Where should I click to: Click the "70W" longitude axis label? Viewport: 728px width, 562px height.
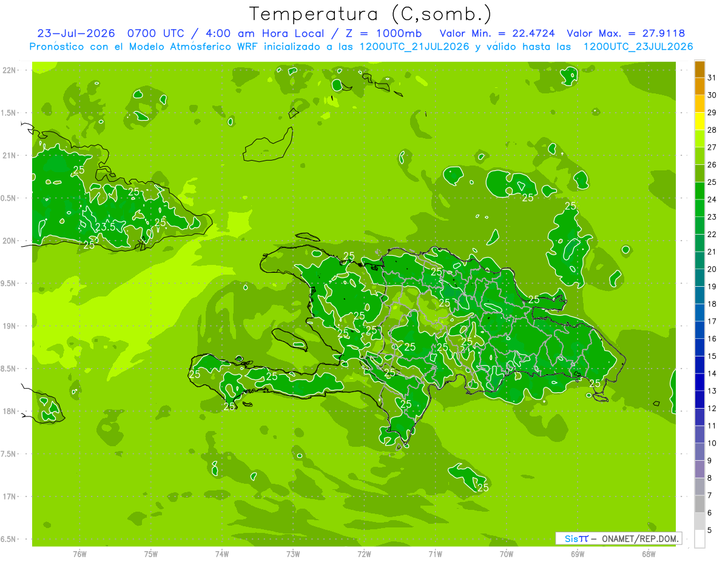pyautogui.click(x=507, y=554)
